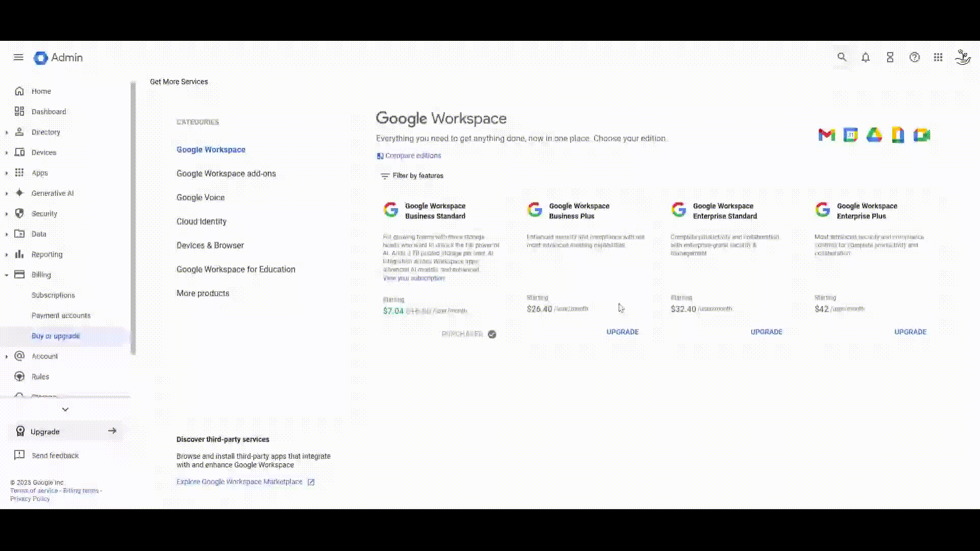Open View your subscription link

(414, 279)
